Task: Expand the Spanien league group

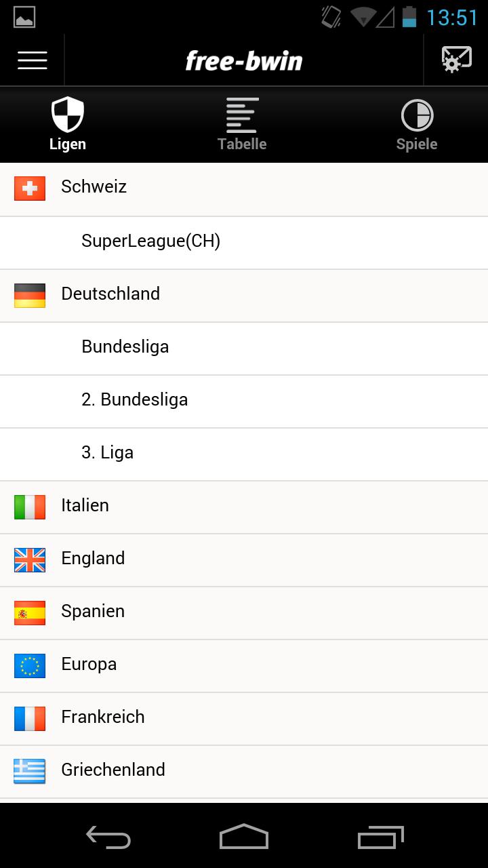Action: coord(244,612)
